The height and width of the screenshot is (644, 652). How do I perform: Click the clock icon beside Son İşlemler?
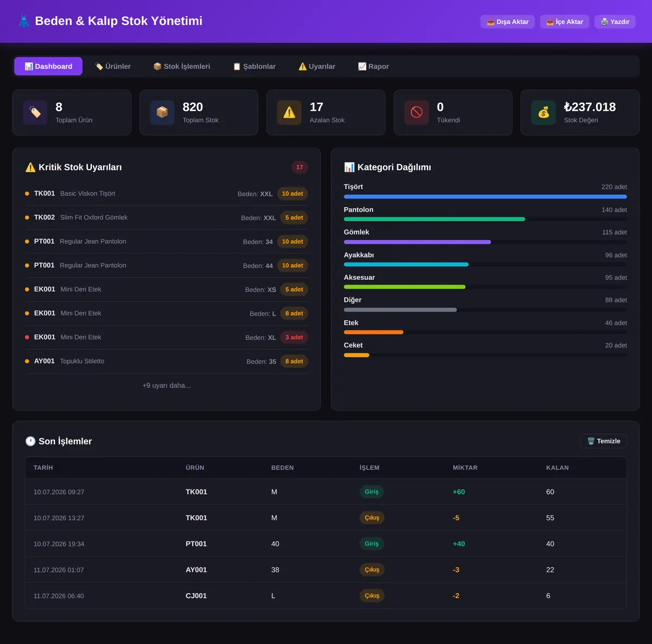coord(30,441)
